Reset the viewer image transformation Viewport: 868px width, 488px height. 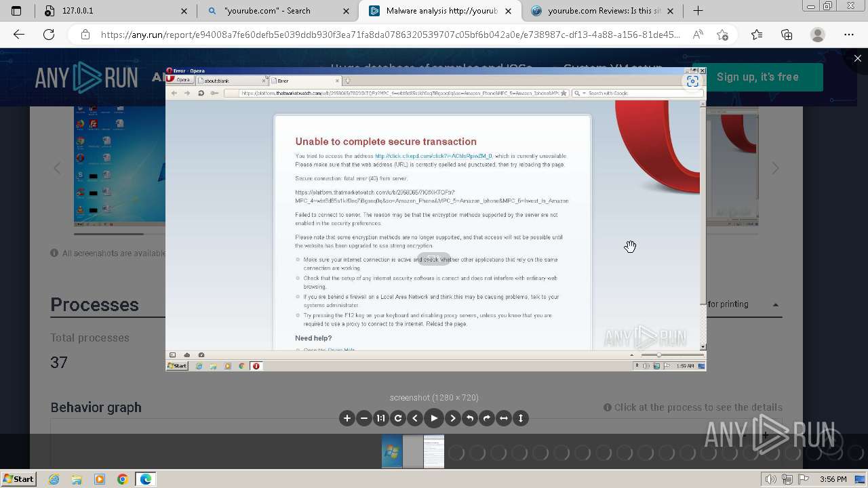398,418
